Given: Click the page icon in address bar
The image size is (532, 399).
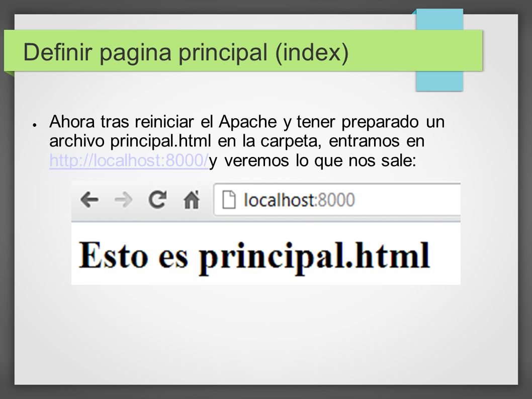Looking at the screenshot, I should pyautogui.click(x=229, y=200).
